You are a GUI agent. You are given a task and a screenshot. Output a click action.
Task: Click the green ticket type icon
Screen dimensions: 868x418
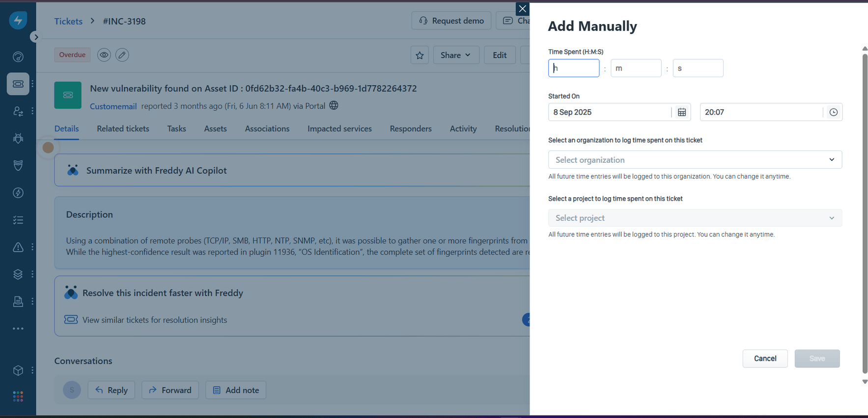tap(68, 95)
